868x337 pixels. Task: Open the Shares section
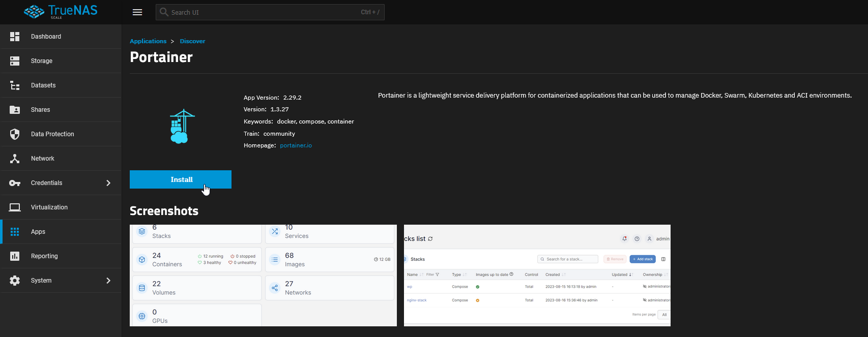(61, 110)
